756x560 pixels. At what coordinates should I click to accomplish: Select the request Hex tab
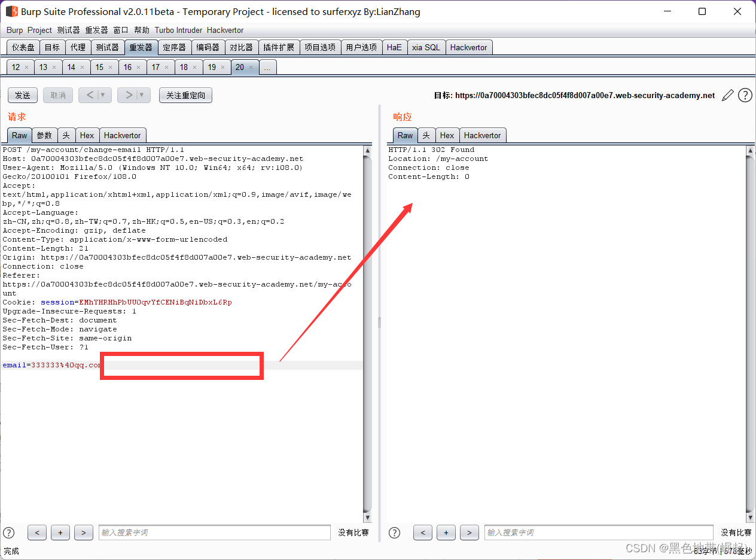pos(87,135)
